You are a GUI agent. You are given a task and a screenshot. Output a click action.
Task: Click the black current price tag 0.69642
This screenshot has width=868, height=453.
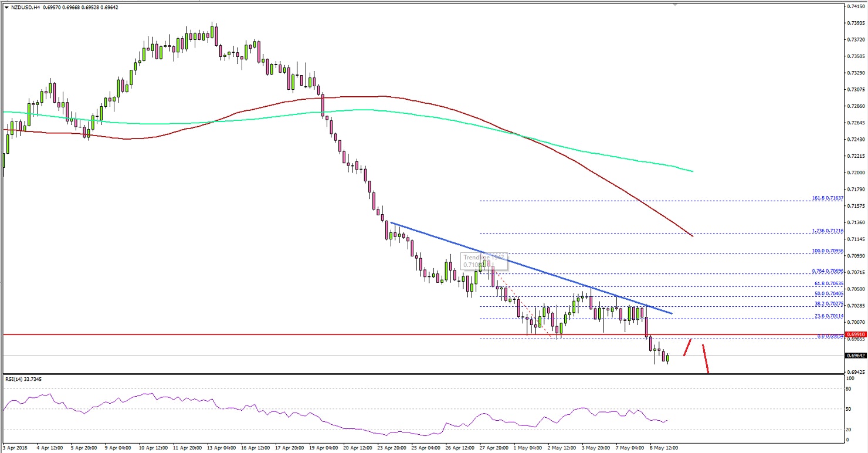tap(855, 356)
